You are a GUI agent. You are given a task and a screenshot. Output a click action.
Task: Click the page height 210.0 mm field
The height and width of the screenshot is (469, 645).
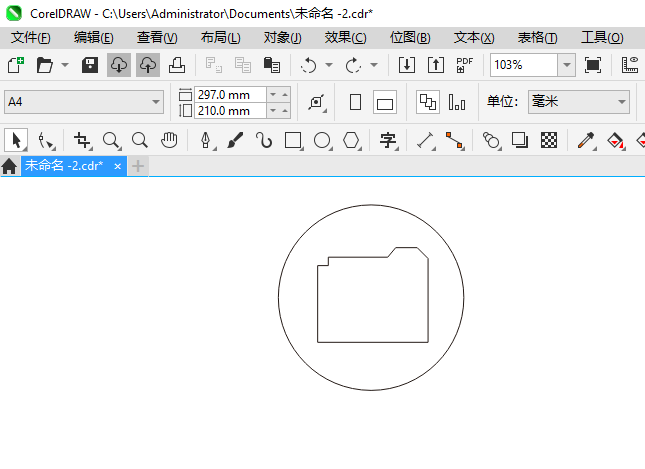coord(230,111)
